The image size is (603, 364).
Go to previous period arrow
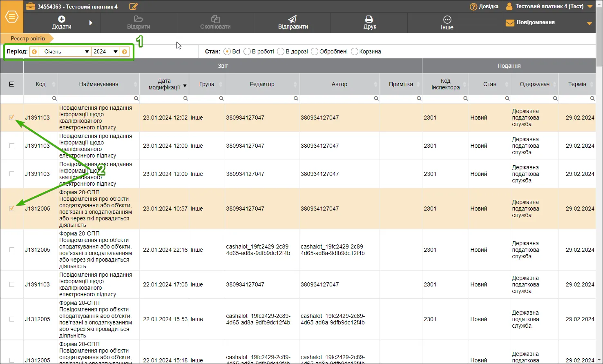(x=34, y=52)
